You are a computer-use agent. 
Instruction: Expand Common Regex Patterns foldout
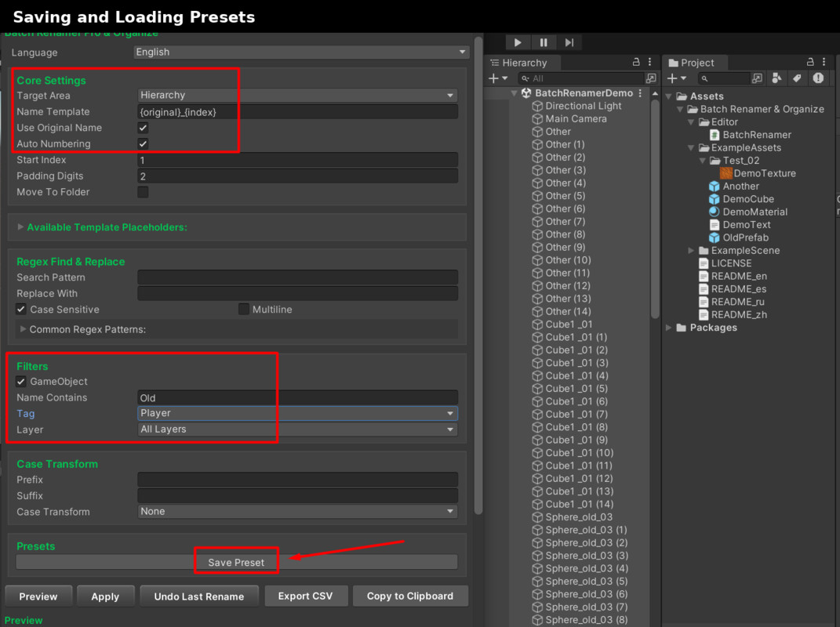pos(23,329)
